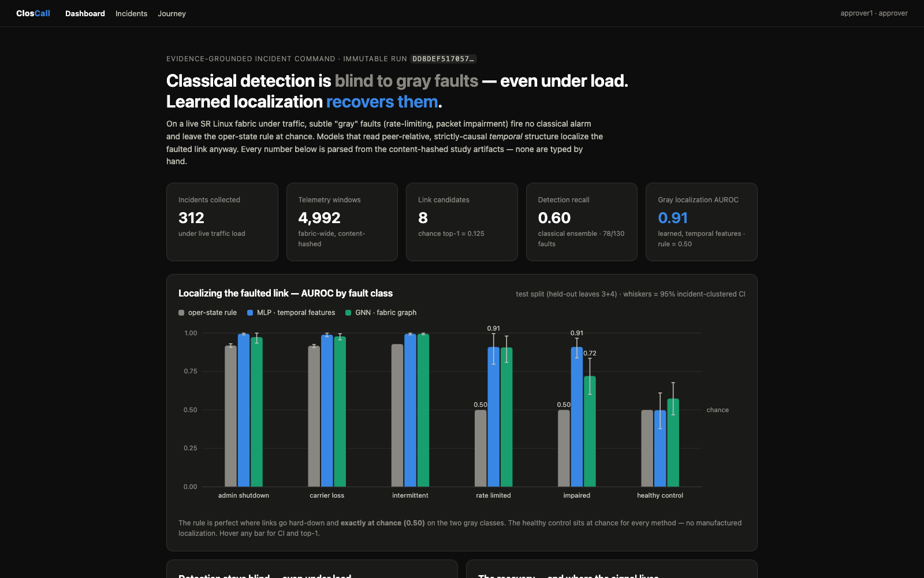Click the ClosCall logo
Viewport: 924px width, 578px height.
[33, 13]
